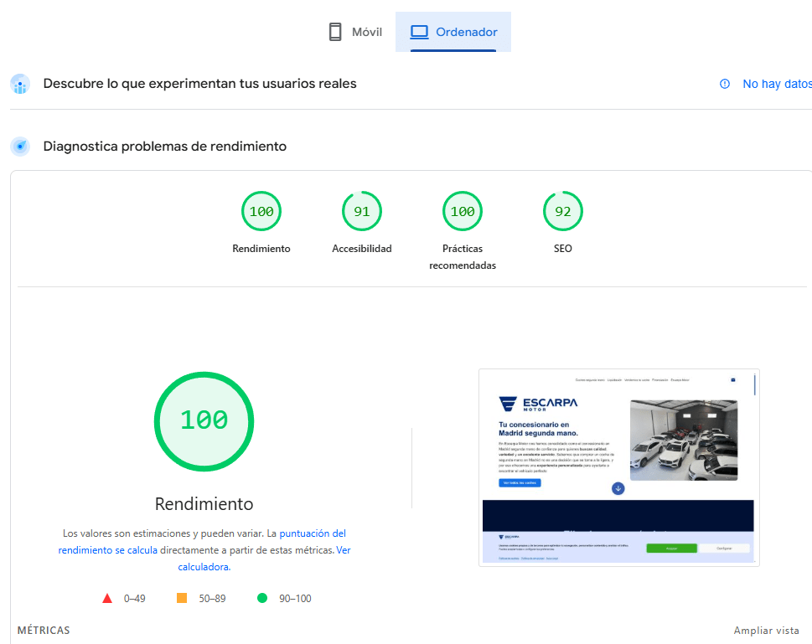
Task: Jump to the Rendimiento score gauge
Action: tap(261, 212)
